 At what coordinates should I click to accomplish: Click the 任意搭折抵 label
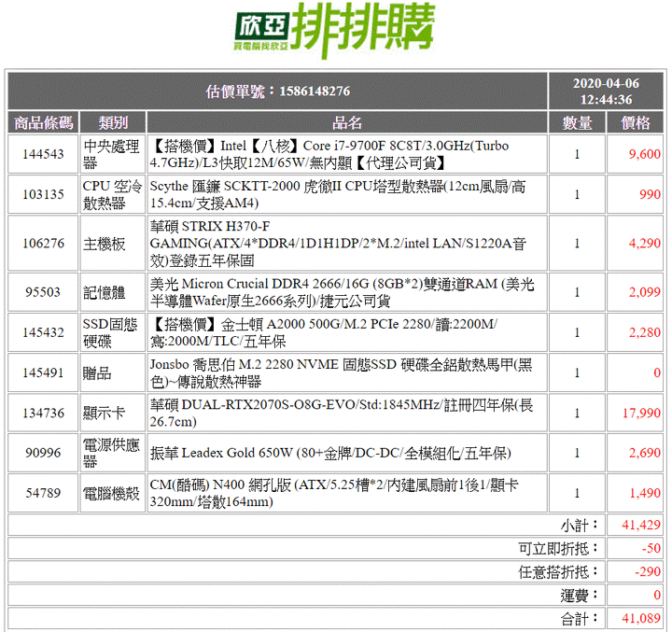click(558, 572)
